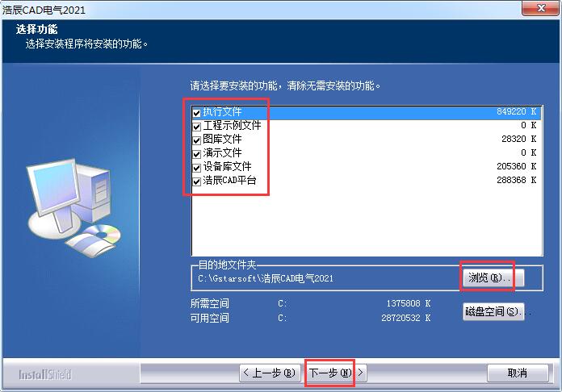Screen dimensions: 562x392
Task: Cancel installation with the 取消 button
Action: pyautogui.click(x=518, y=373)
